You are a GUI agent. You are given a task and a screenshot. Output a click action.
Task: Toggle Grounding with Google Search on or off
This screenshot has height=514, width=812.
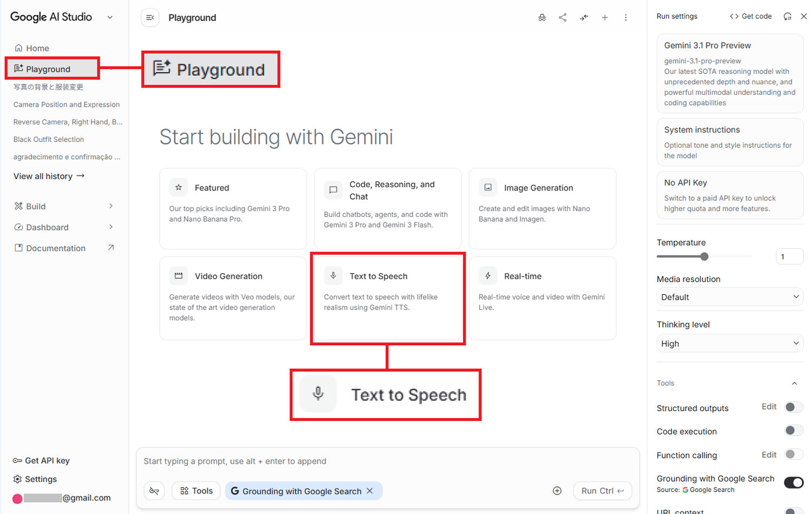coord(794,482)
